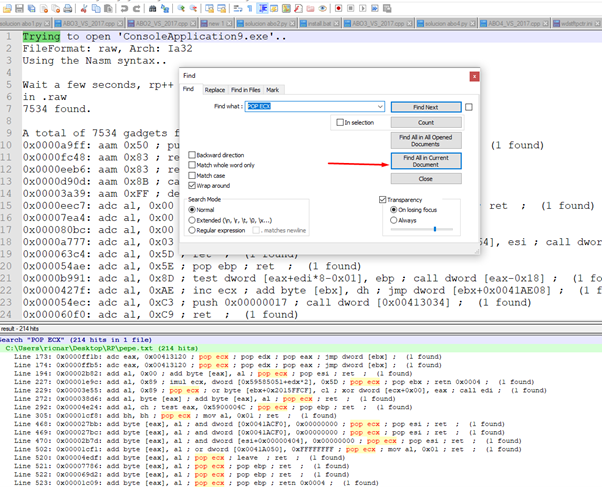The width and height of the screenshot is (602, 487).
Task: Click the Stop Recording macro icon
Action: pos(351,8)
